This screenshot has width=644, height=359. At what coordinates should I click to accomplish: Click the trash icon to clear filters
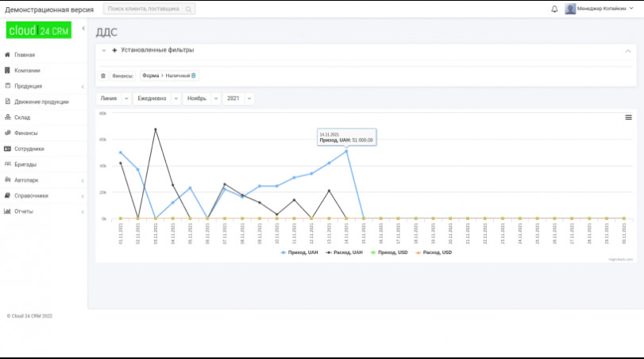(x=102, y=75)
